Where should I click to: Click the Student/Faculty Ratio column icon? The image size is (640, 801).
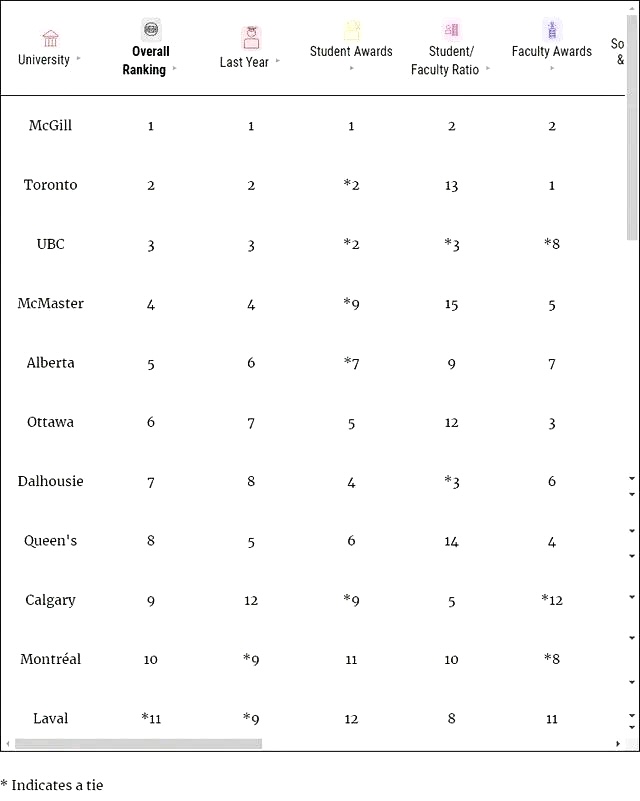click(x=451, y=30)
